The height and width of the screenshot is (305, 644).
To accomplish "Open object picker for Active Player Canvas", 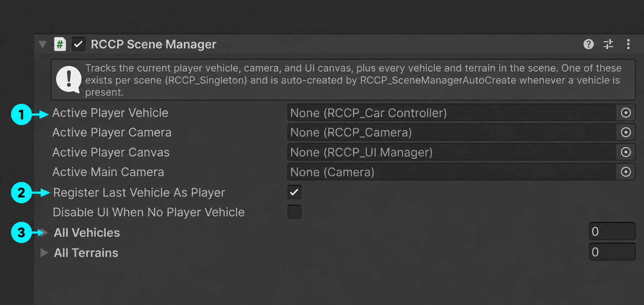I will (x=626, y=152).
